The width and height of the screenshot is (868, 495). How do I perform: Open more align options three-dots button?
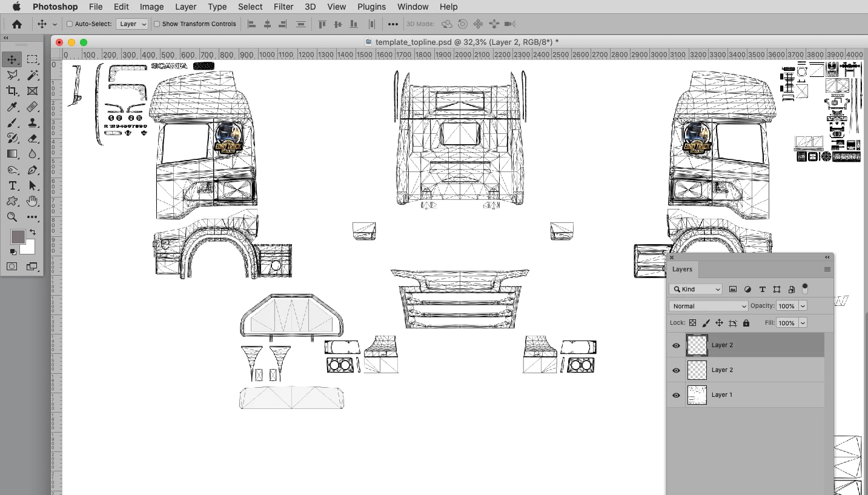[393, 24]
